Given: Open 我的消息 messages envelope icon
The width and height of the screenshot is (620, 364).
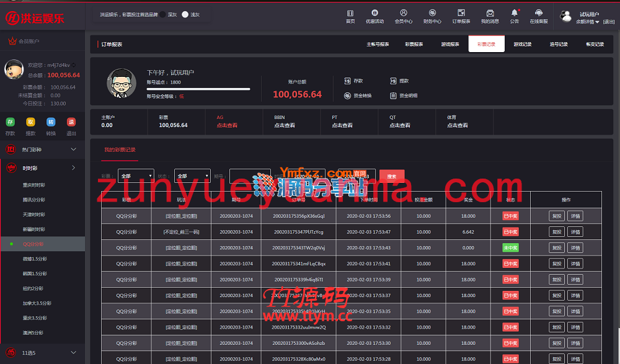Looking at the screenshot, I should (490, 13).
